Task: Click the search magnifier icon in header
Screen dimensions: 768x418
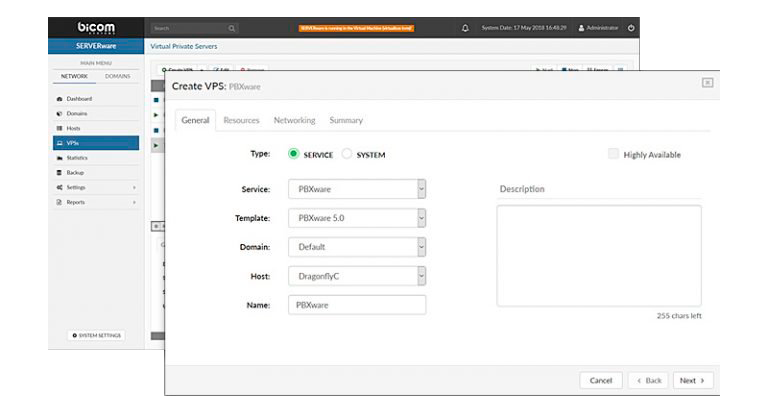Action: (x=232, y=28)
